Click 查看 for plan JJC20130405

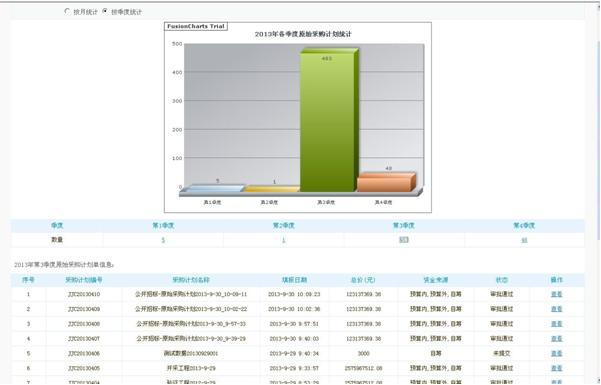point(556,368)
